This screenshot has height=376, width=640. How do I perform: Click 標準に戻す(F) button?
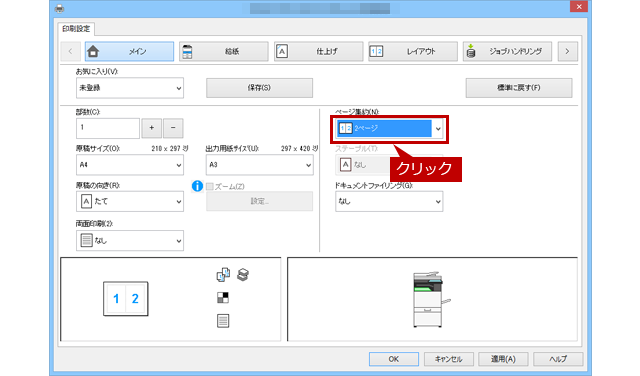click(x=519, y=88)
